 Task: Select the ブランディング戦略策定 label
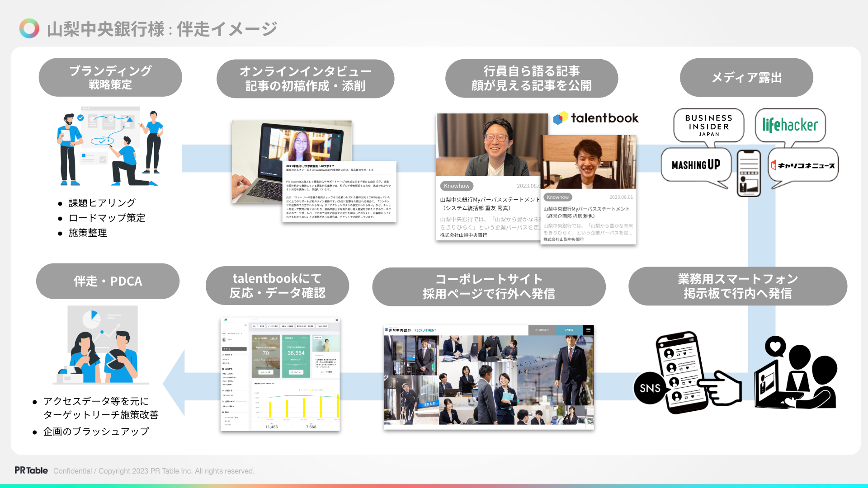coord(110,77)
